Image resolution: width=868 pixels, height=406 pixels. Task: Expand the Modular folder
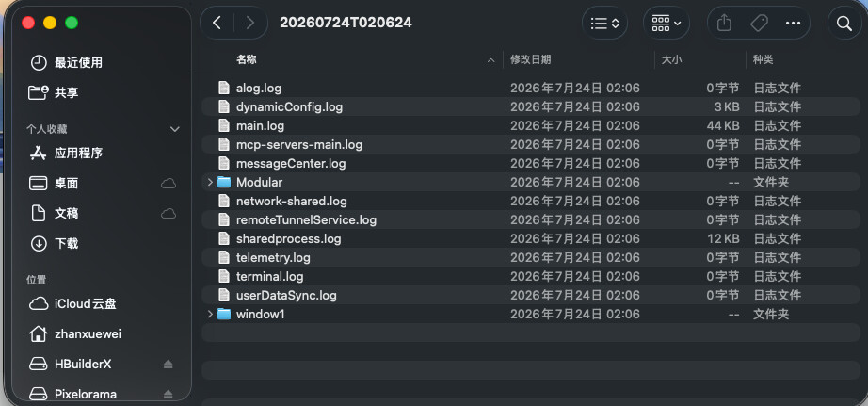tap(210, 182)
